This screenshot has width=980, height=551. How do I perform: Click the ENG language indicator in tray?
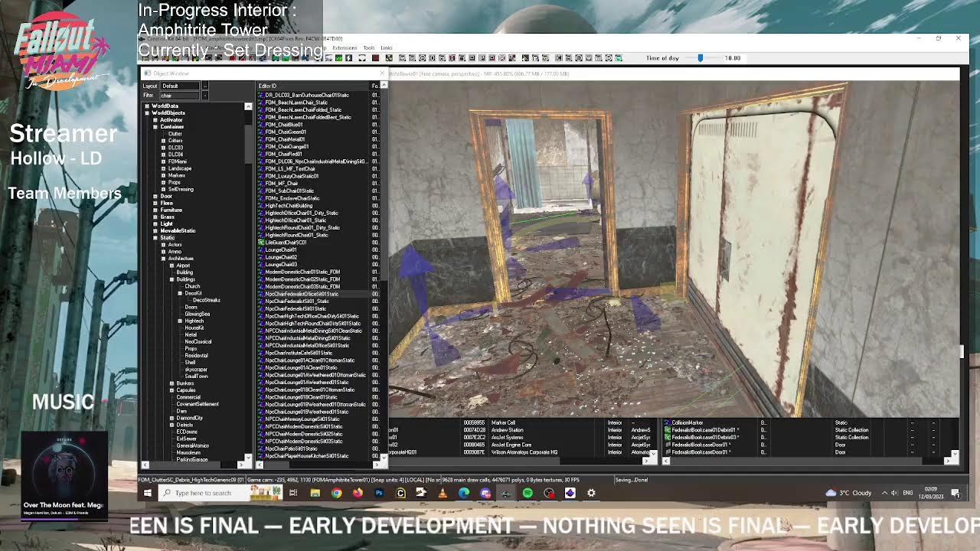click(908, 493)
